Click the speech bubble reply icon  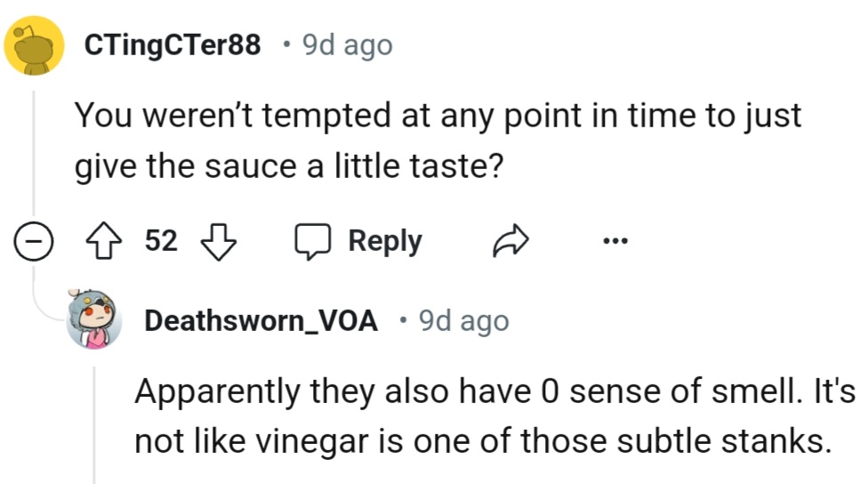coord(311,242)
